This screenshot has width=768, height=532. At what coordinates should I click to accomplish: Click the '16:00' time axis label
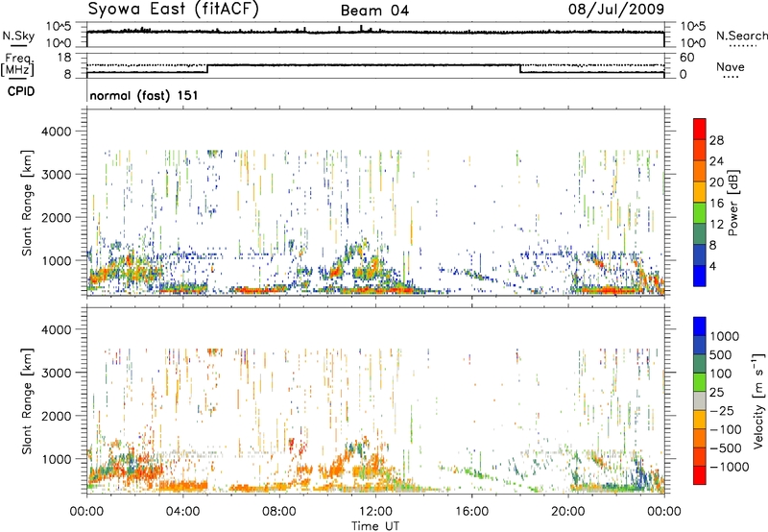point(471,511)
